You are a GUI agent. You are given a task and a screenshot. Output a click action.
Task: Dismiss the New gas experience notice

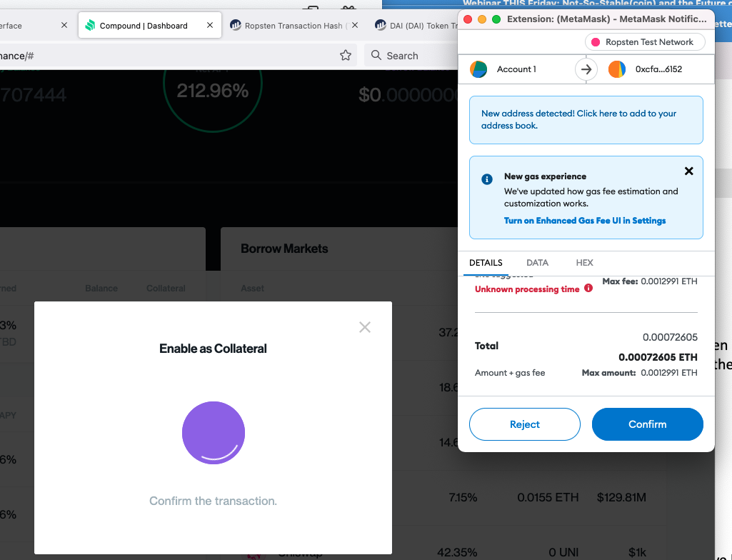tap(688, 171)
